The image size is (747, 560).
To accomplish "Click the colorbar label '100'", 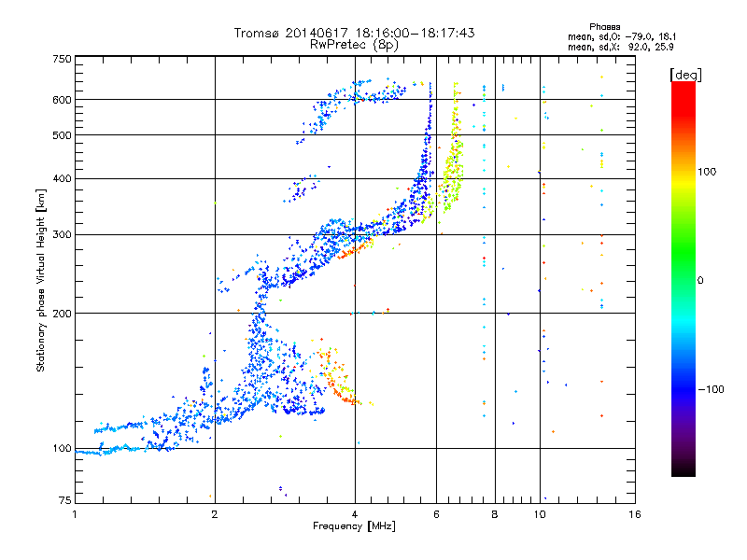I will [707, 172].
